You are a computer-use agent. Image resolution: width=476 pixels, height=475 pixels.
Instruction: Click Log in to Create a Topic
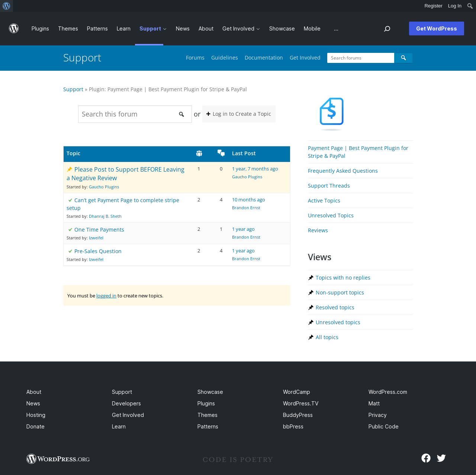point(239,114)
